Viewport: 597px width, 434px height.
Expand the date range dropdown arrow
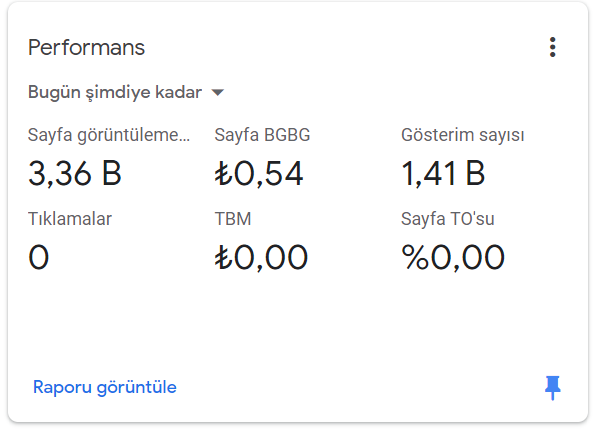click(217, 93)
